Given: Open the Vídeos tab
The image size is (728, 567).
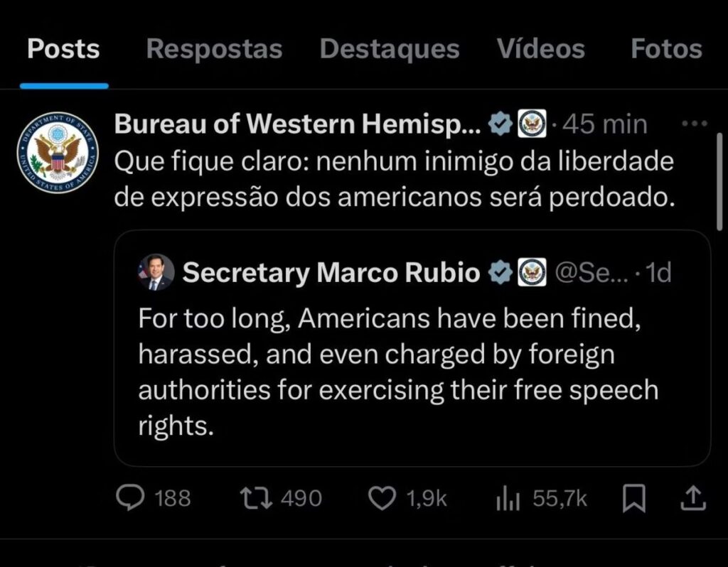Looking at the screenshot, I should click(540, 49).
